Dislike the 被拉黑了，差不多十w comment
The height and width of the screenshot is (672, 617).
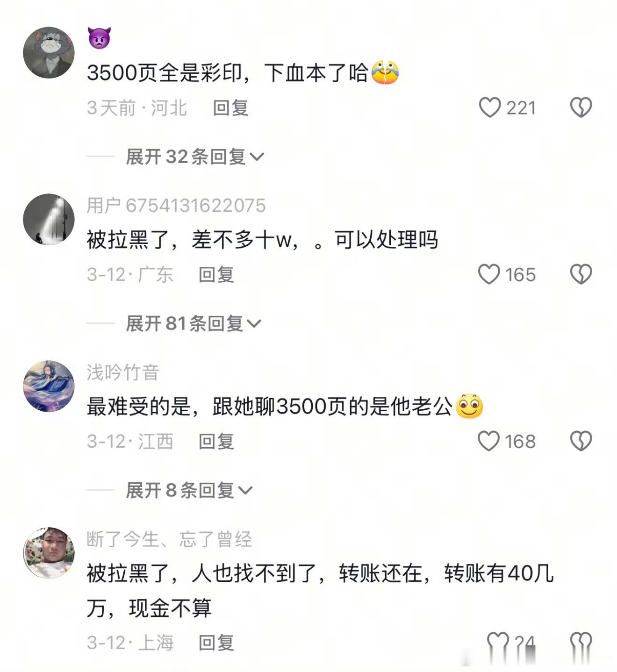[581, 274]
